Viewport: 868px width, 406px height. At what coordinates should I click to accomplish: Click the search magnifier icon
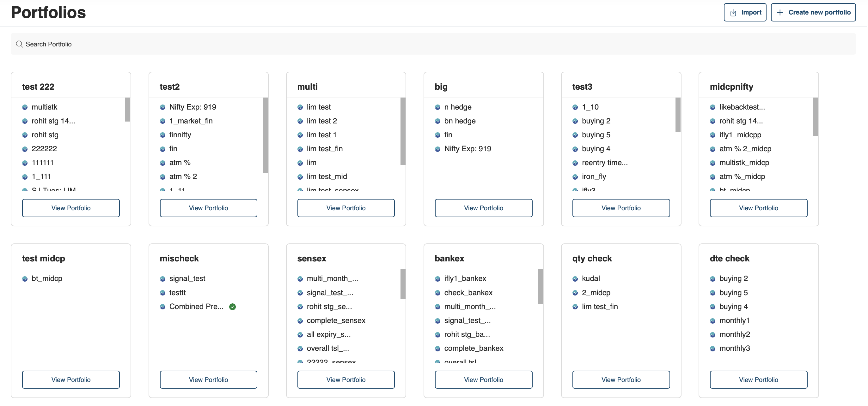[19, 44]
